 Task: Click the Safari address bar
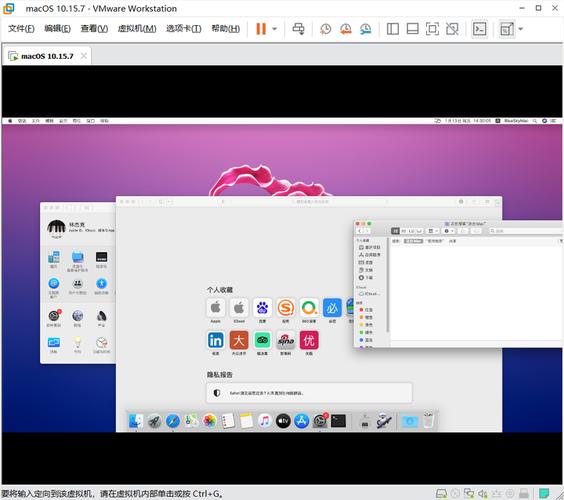(x=303, y=202)
